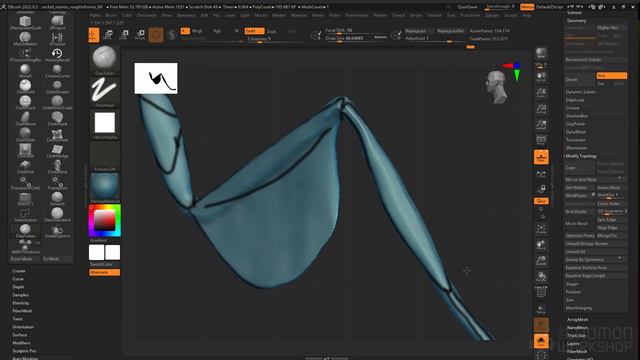Screen dimensions: 640x360
Task: Enable Zadd mode
Action: coord(254,31)
